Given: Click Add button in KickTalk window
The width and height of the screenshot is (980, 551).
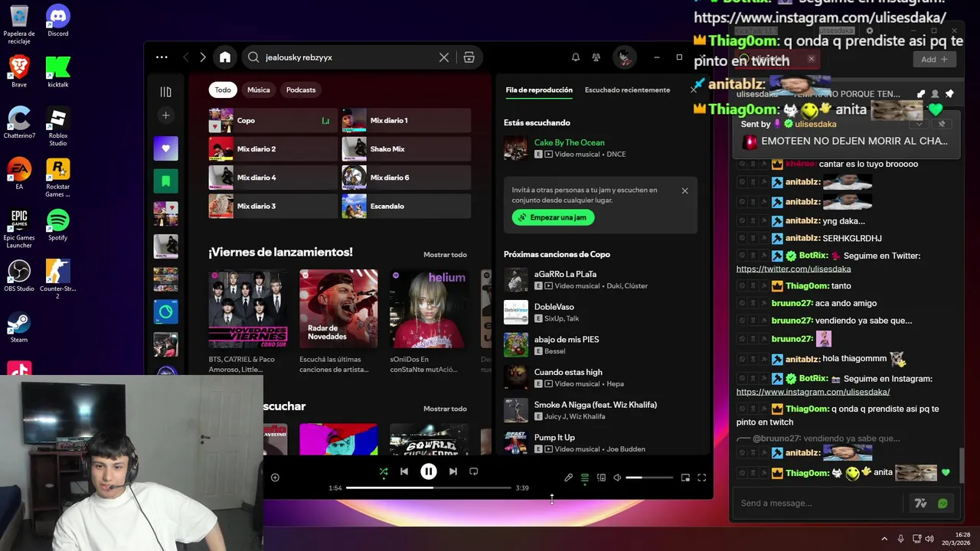Looking at the screenshot, I should (x=934, y=59).
